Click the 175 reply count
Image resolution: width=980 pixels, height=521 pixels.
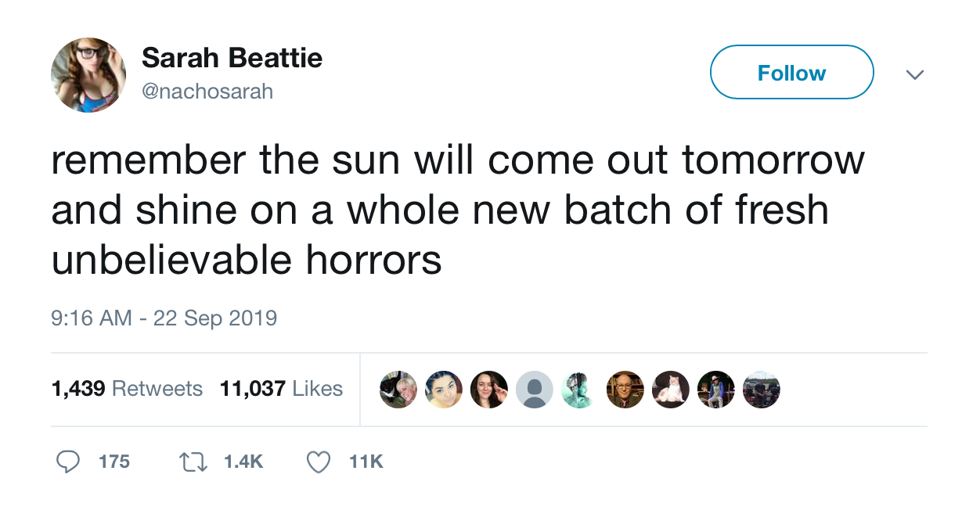[114, 462]
